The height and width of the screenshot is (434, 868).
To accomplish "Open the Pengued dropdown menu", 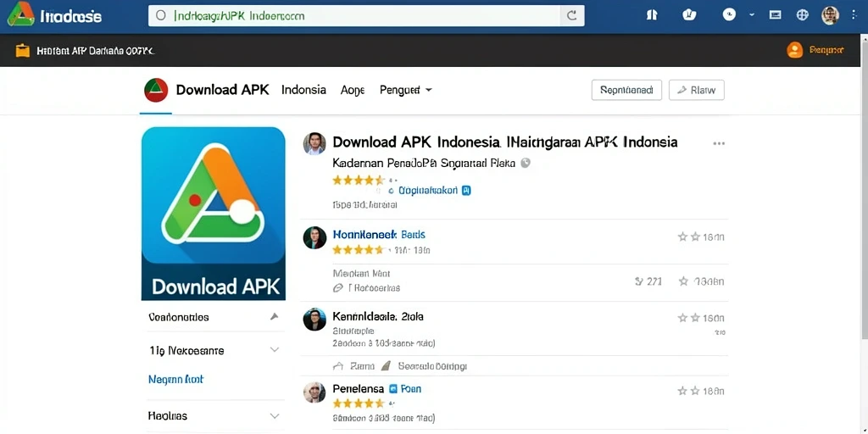I will (406, 90).
